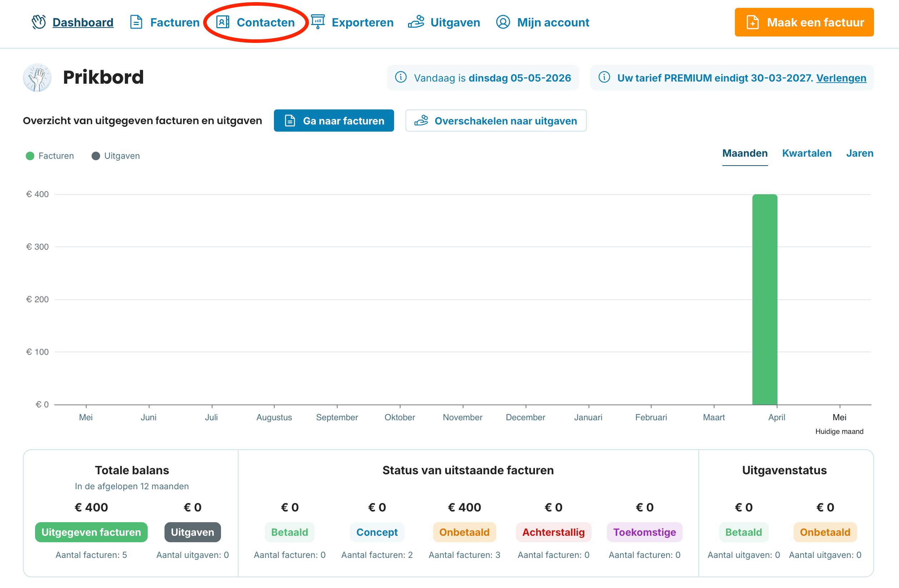Click the Uitgaven hand-with-coins icon
This screenshot has height=588, width=899.
[x=416, y=22]
